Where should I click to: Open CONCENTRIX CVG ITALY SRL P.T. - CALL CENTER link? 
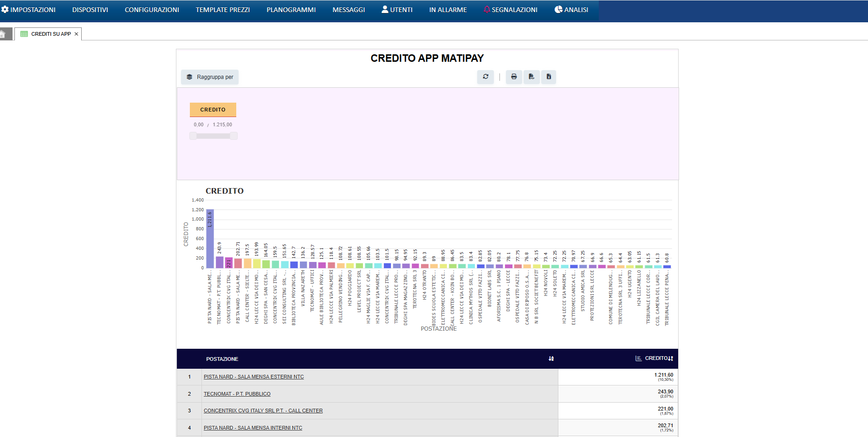263,411
